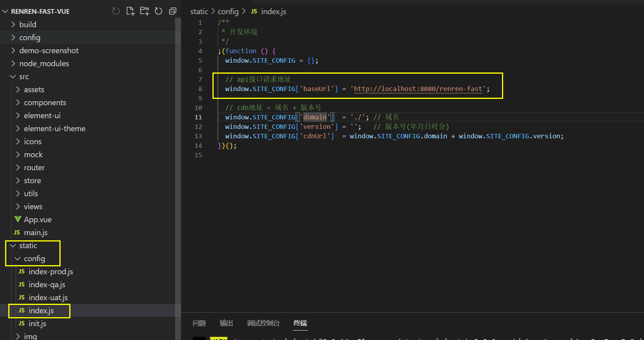Viewport: 644px width, 340px height.
Task: Click 'config' in the breadcrumb
Action: point(228,11)
